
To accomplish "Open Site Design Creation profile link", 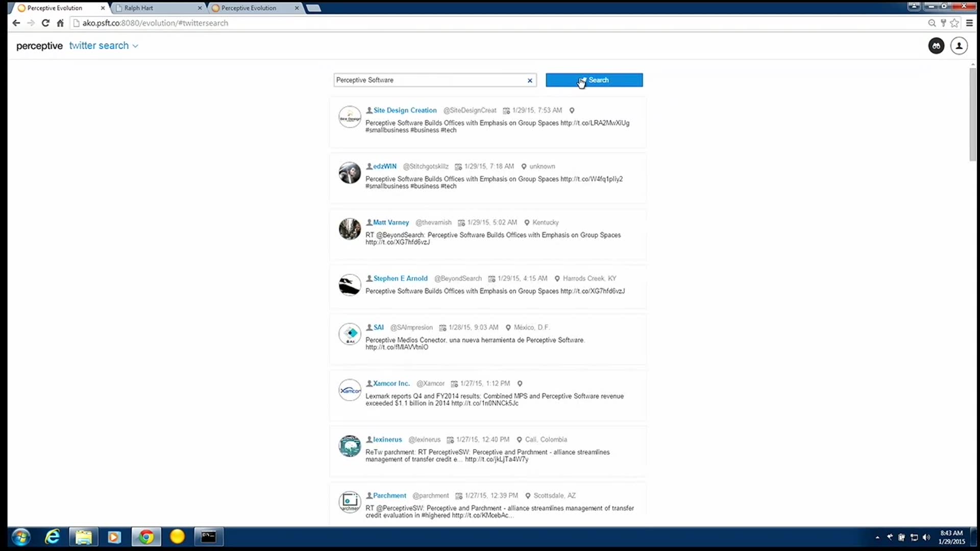I will coord(405,110).
